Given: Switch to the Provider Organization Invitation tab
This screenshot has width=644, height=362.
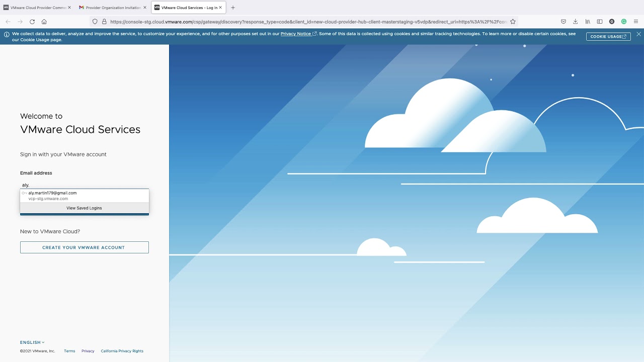Looking at the screenshot, I should tap(112, 8).
